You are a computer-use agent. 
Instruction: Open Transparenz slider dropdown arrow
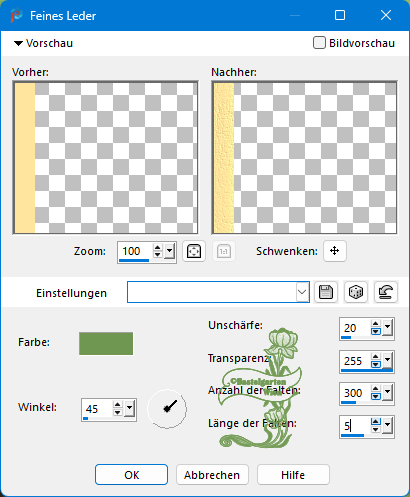tap(387, 360)
